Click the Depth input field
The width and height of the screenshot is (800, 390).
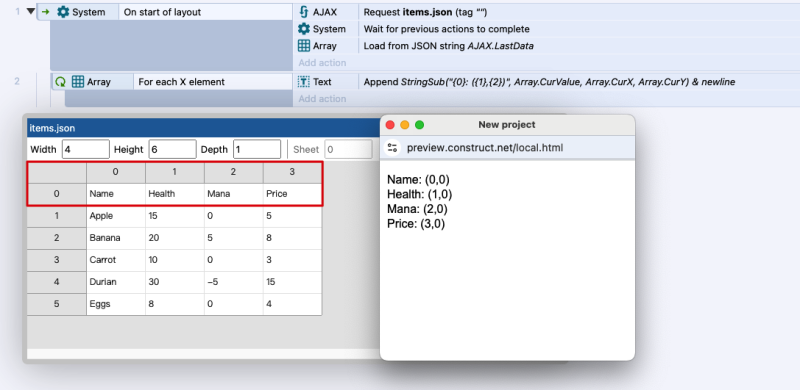pos(257,150)
